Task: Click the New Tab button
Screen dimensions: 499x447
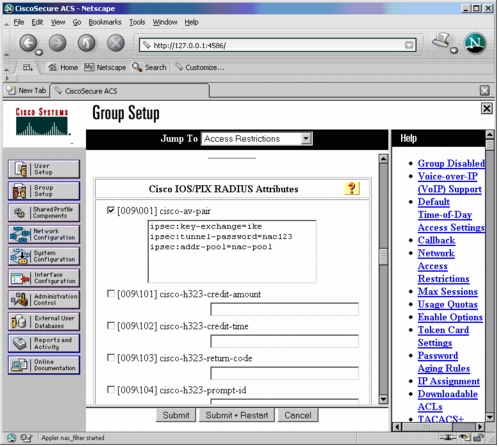Action: click(x=26, y=91)
